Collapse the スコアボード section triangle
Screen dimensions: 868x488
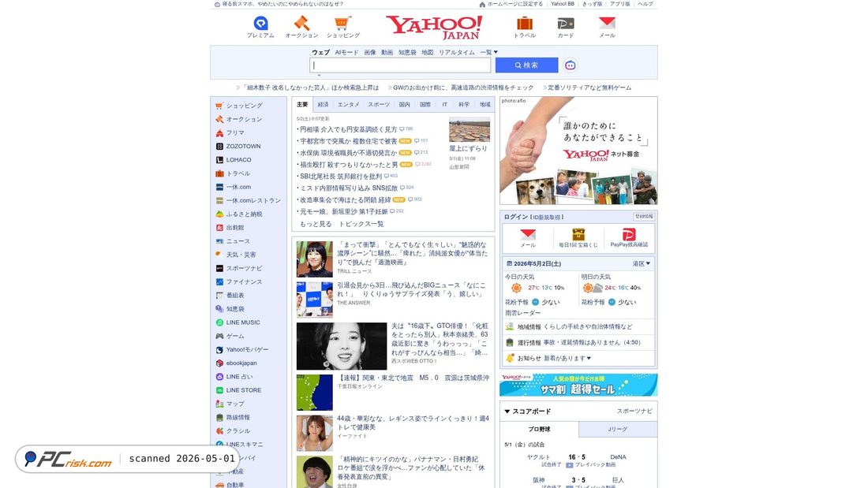pyautogui.click(x=507, y=412)
